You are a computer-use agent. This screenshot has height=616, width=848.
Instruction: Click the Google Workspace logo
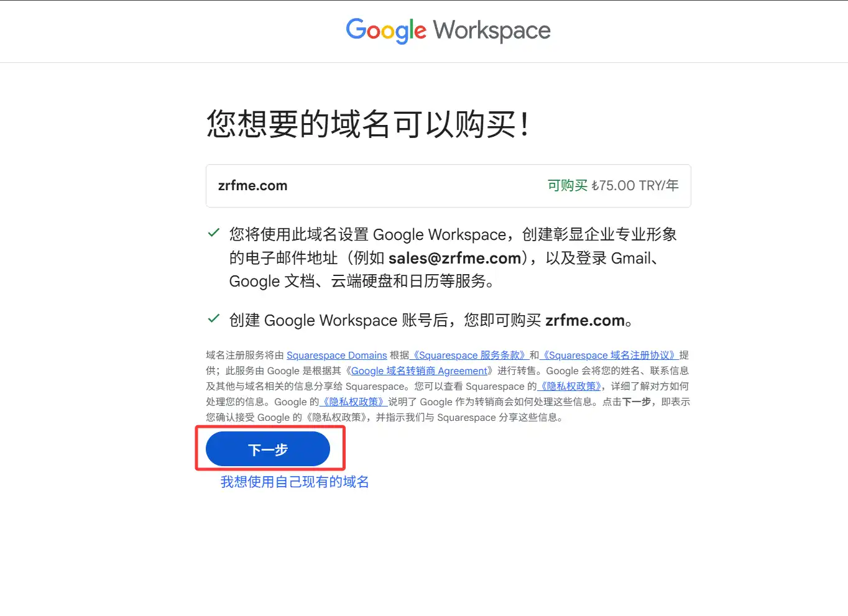coord(448,30)
